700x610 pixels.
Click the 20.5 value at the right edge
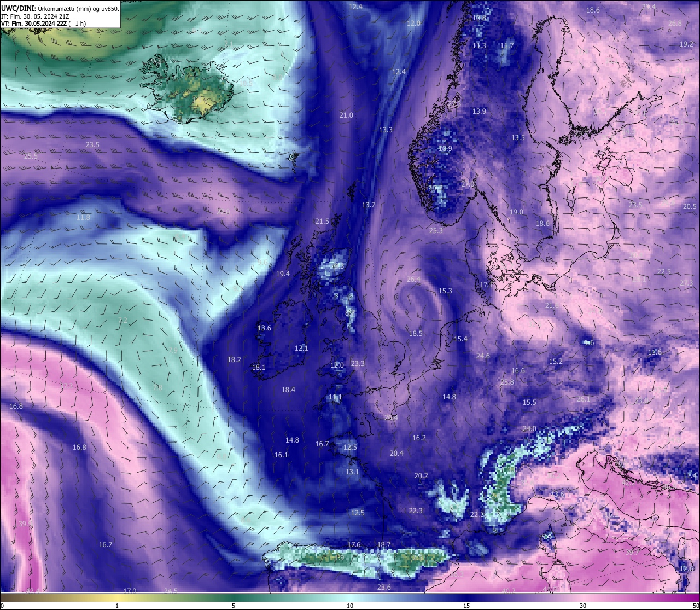690,206
